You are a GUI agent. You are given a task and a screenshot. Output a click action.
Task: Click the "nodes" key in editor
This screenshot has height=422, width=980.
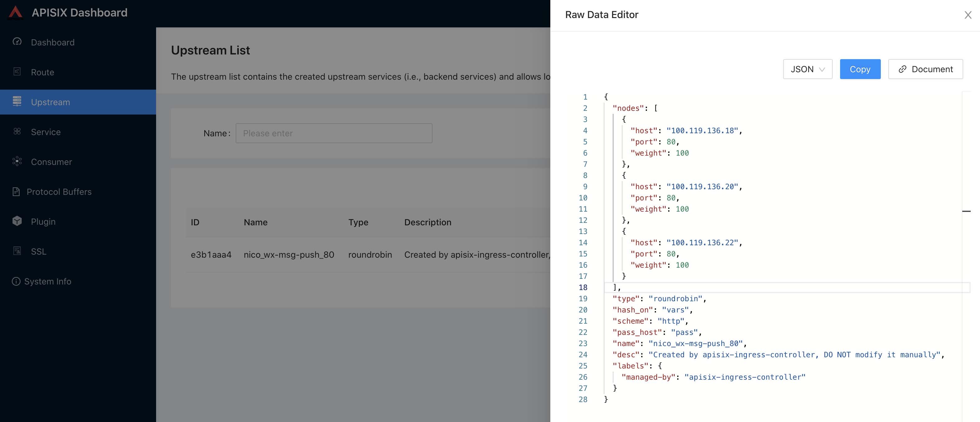point(628,108)
